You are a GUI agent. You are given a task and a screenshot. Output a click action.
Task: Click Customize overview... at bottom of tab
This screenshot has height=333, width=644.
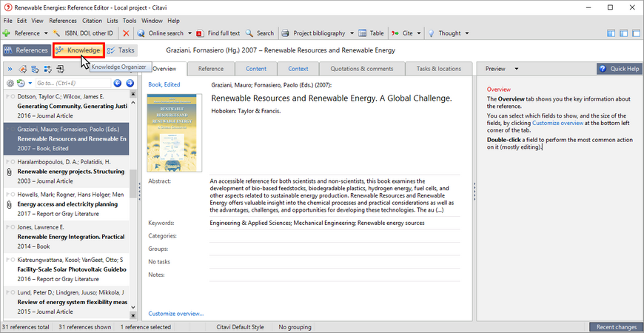tap(175, 314)
